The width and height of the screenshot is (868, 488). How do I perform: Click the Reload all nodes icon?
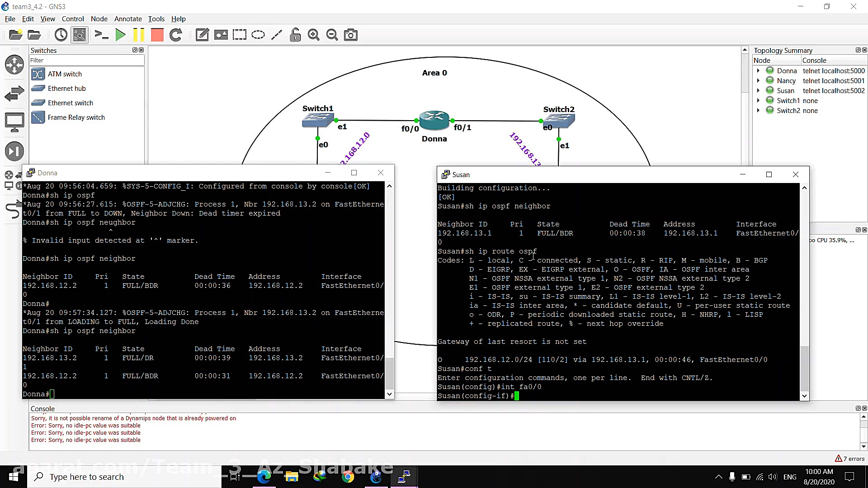tap(176, 35)
